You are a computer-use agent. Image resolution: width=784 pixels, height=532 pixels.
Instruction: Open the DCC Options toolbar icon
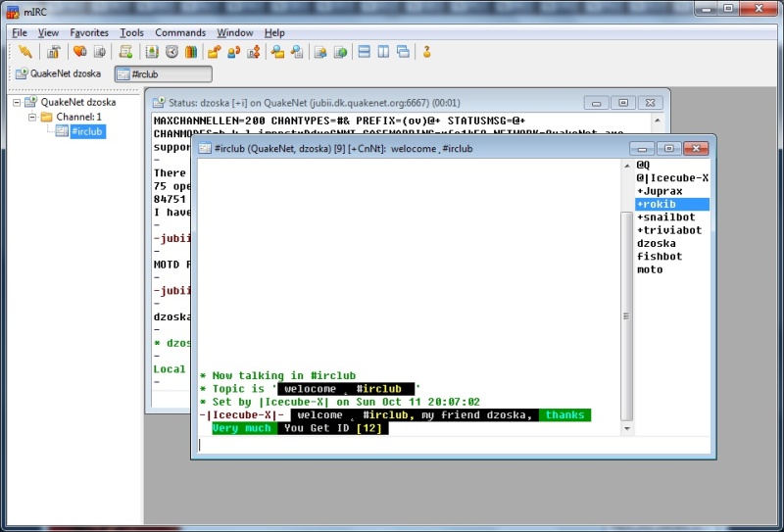tap(254, 52)
